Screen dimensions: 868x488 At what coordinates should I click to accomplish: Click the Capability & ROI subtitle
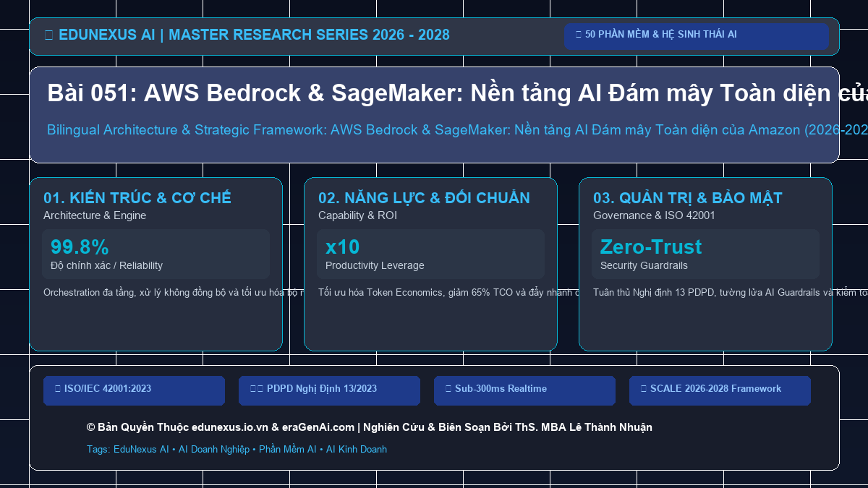(357, 215)
